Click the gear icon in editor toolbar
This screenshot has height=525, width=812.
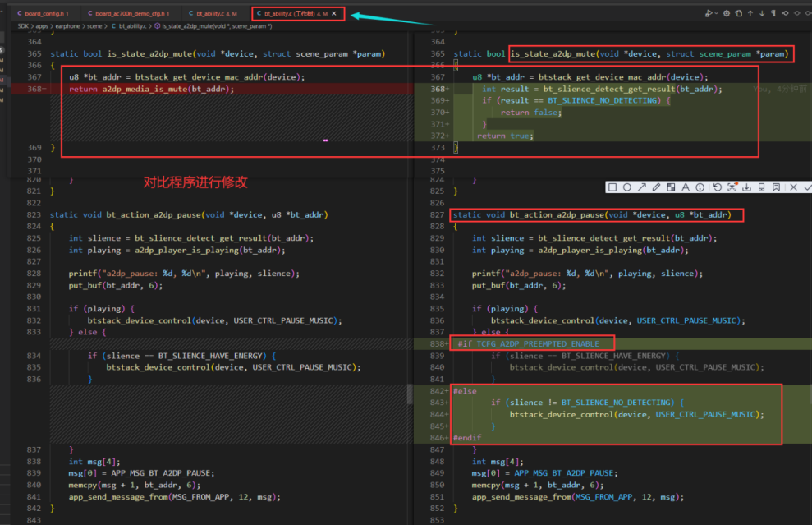[x=727, y=13]
